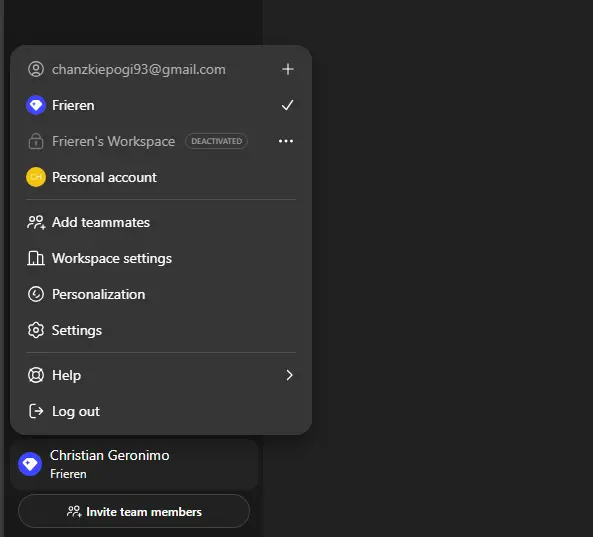Click the Workspace settings building icon
The image size is (593, 537).
(36, 258)
